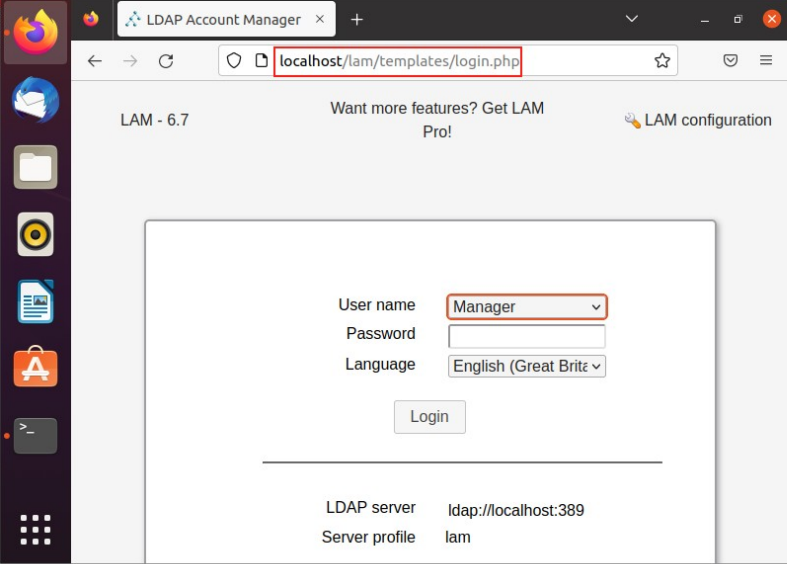Go forward to the next page

coord(130,61)
